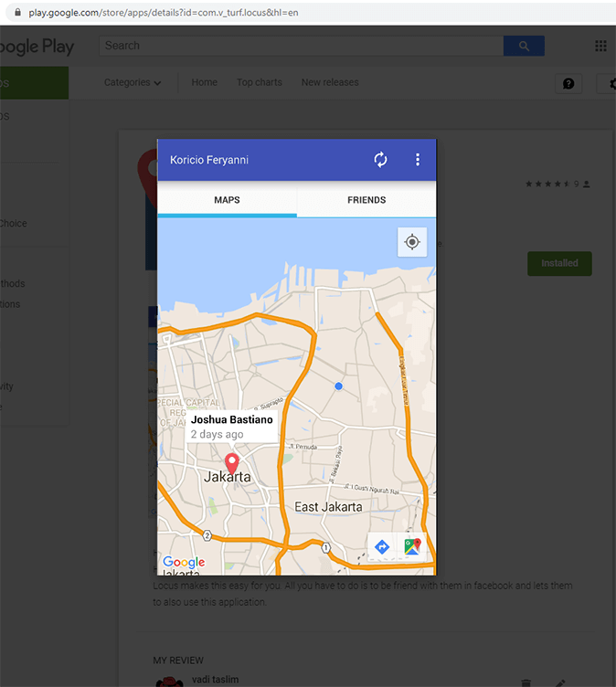Open the three-dot overflow menu
Screen dimensions: 616x687
(x=418, y=160)
